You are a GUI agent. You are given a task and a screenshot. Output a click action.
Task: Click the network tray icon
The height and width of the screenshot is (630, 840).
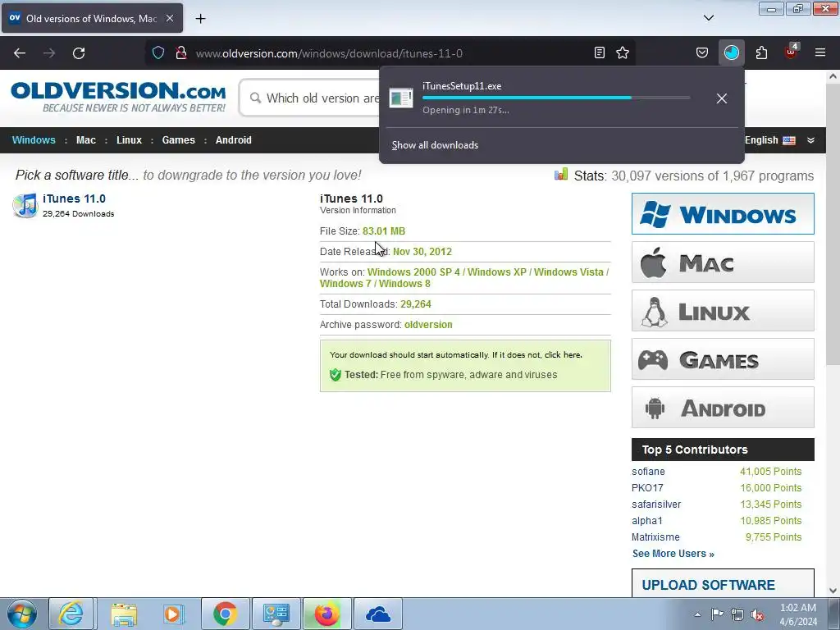[x=737, y=614]
